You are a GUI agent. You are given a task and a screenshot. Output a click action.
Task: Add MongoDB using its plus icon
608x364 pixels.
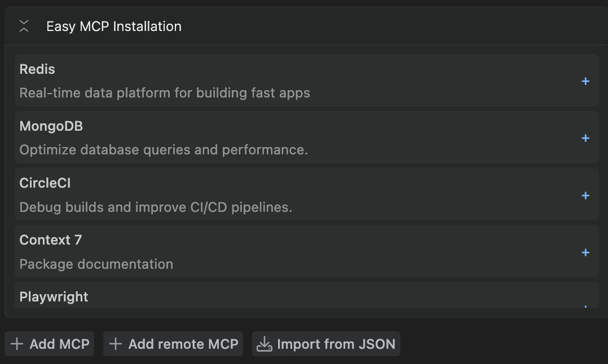coord(585,138)
